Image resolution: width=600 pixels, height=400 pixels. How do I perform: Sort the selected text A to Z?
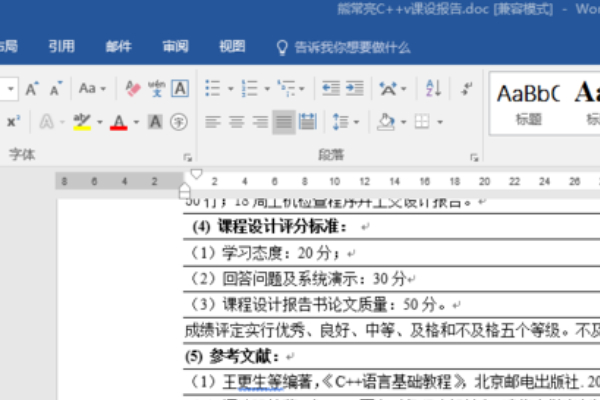pyautogui.click(x=434, y=89)
